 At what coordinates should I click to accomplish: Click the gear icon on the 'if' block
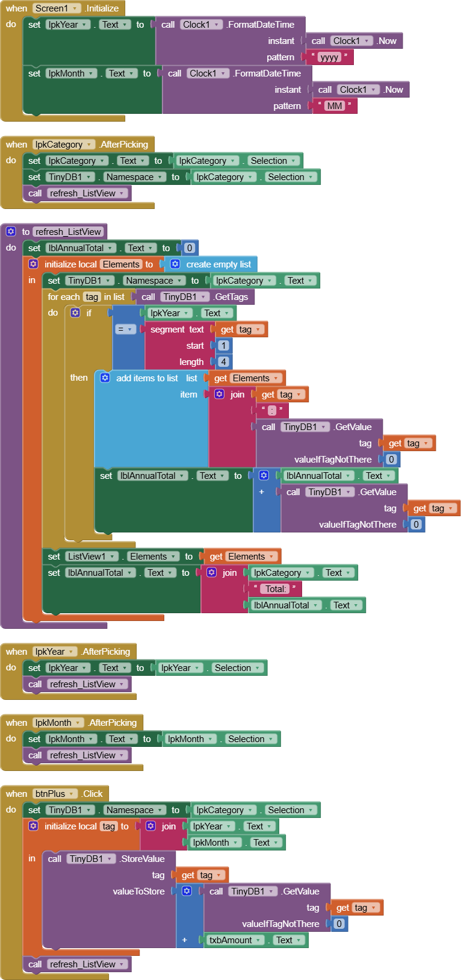75,313
